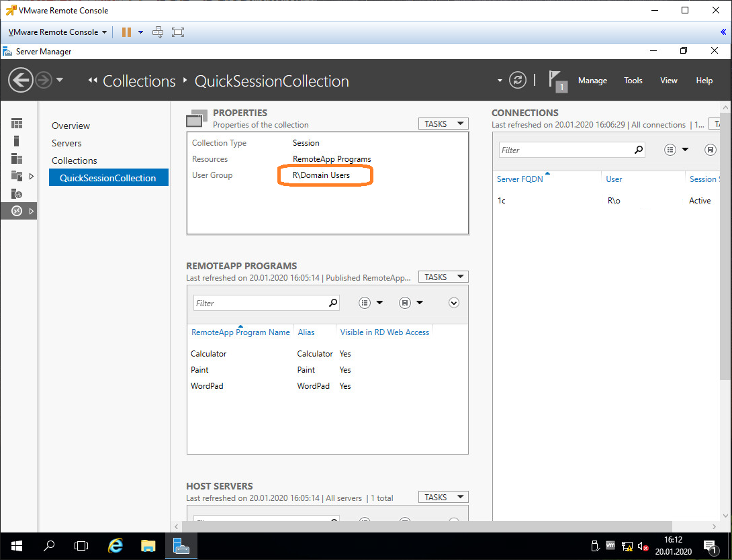Enter full screen mode with toolbar icon
Image resolution: width=732 pixels, height=560 pixels.
pyautogui.click(x=178, y=32)
